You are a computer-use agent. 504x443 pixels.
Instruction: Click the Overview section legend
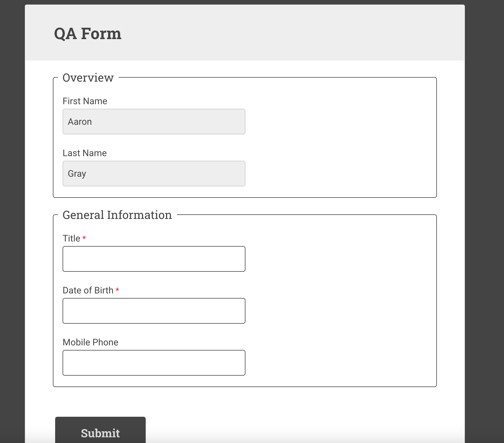click(88, 77)
